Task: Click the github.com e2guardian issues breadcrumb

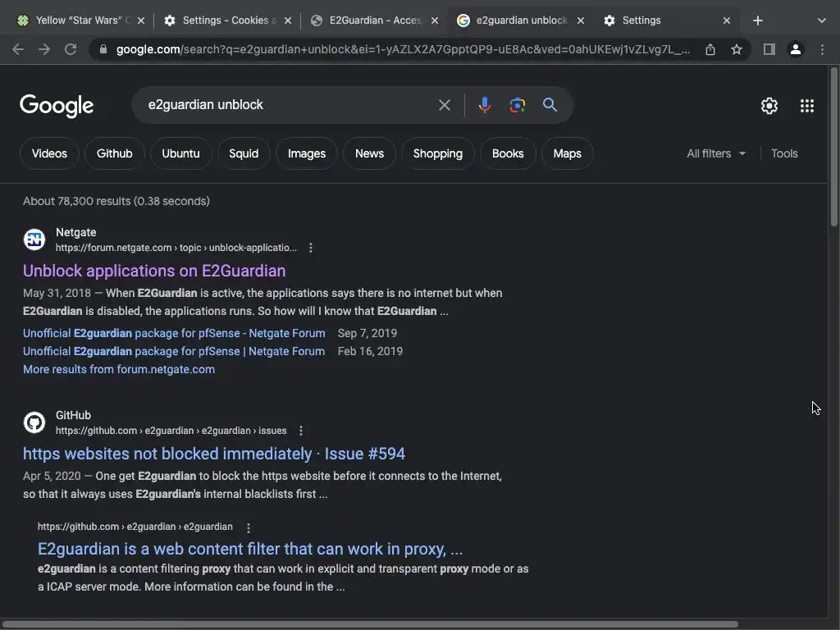Action: coord(171,430)
